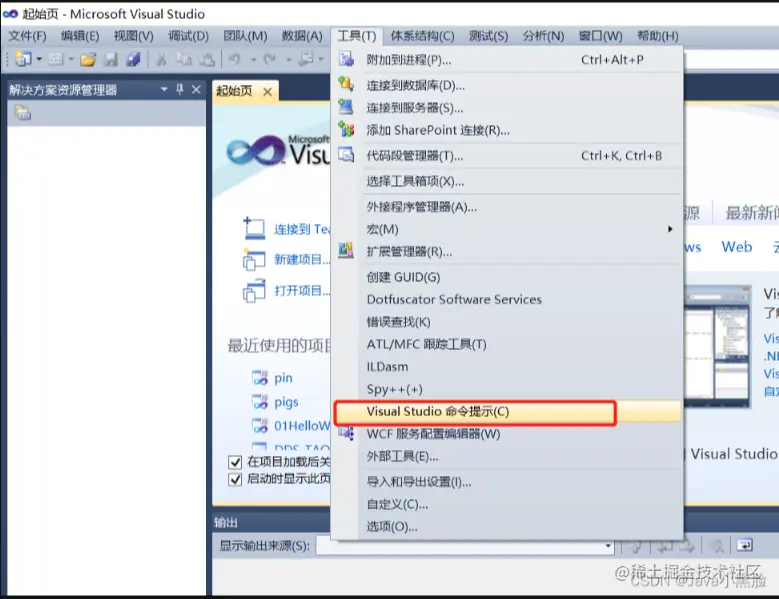Open the 文件(F) menu
The image size is (779, 599).
pyautogui.click(x=28, y=36)
